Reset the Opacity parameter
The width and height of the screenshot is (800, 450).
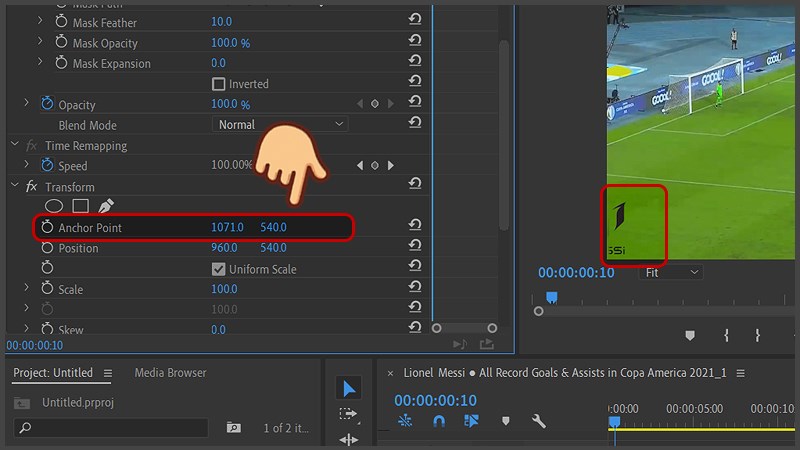tap(415, 102)
